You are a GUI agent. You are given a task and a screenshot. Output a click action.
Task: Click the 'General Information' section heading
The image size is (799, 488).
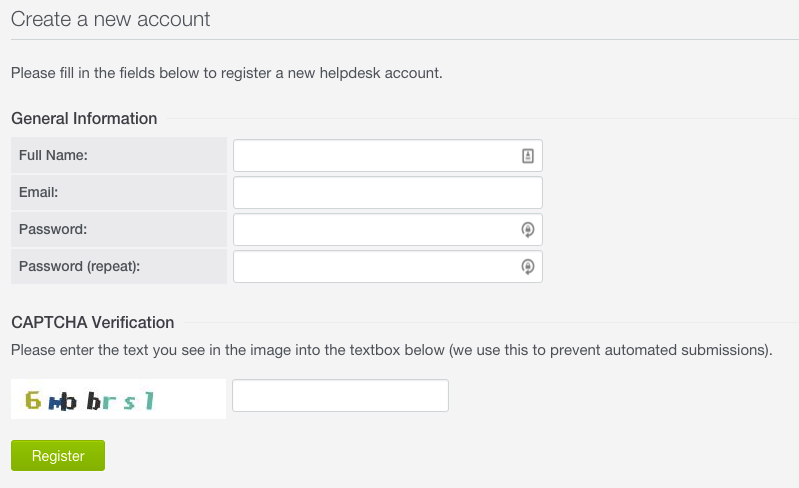point(84,118)
